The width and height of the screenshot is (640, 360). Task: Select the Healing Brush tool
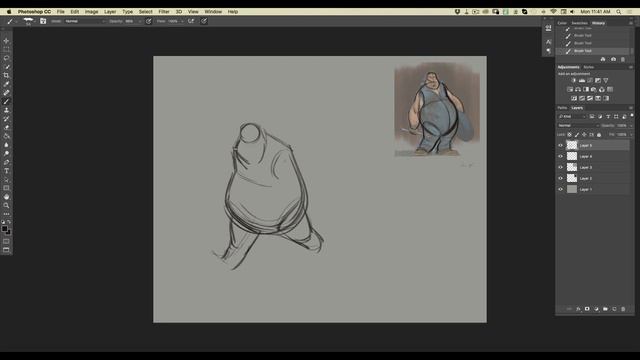coord(6,93)
